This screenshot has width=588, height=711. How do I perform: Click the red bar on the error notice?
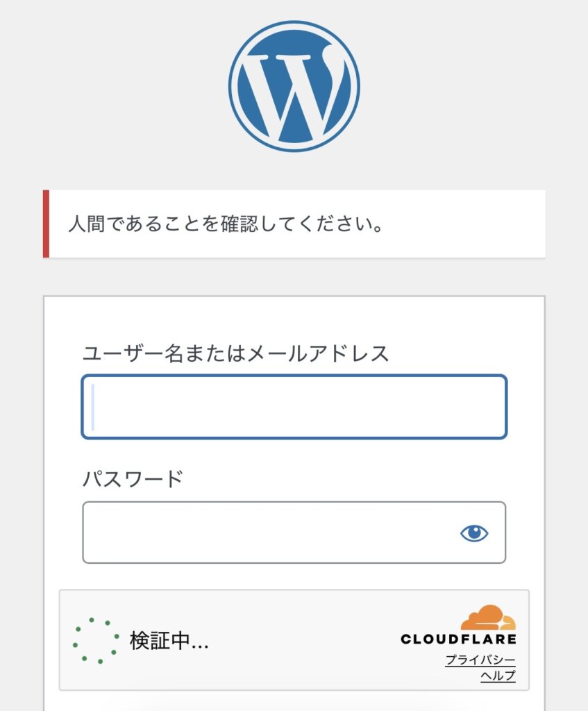click(x=46, y=224)
